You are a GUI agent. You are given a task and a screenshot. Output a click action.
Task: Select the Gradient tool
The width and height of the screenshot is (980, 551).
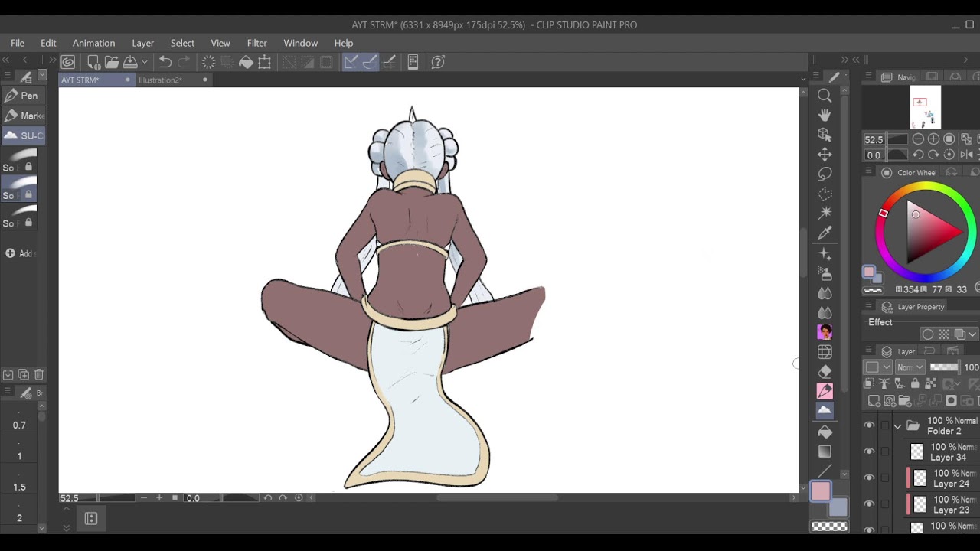(x=825, y=452)
